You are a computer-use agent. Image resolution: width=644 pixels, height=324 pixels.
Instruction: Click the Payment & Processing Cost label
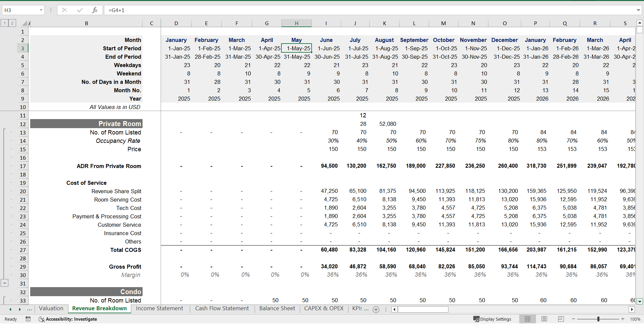pyautogui.click(x=107, y=216)
